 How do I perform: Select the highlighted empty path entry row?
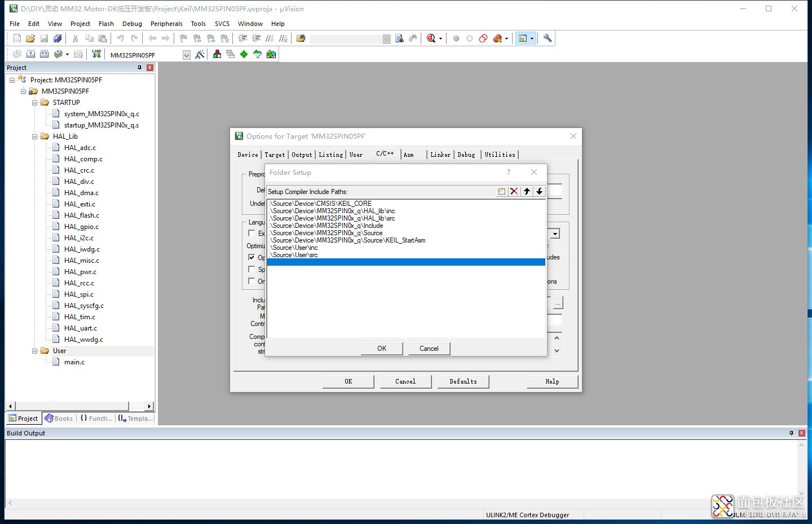[x=405, y=262]
